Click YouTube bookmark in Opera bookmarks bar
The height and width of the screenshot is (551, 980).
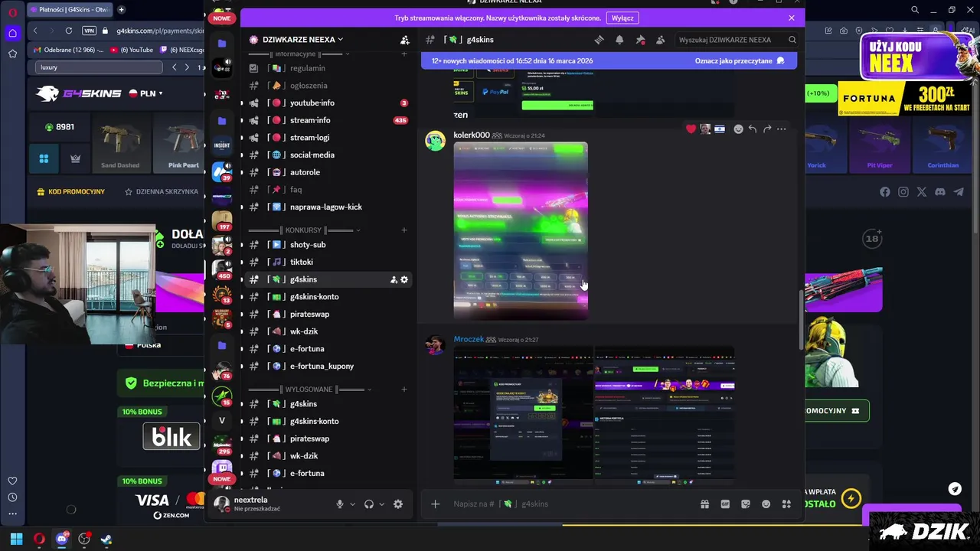coord(132,50)
